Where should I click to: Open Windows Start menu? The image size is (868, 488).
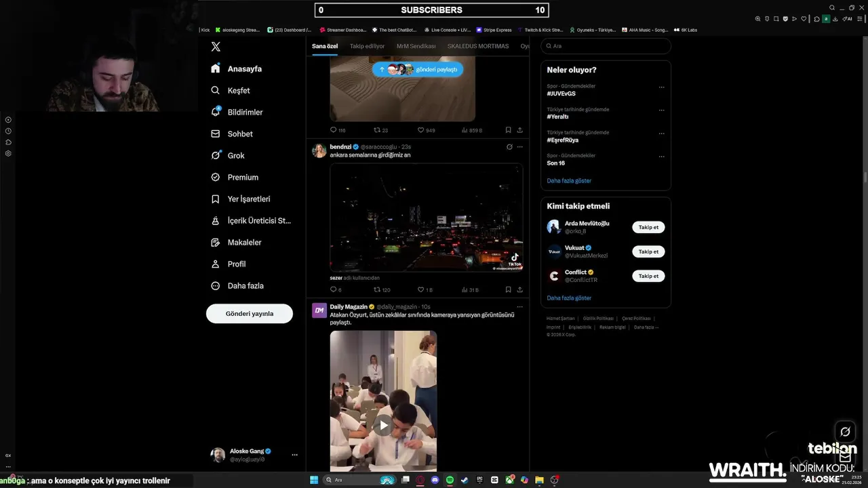coord(314,480)
